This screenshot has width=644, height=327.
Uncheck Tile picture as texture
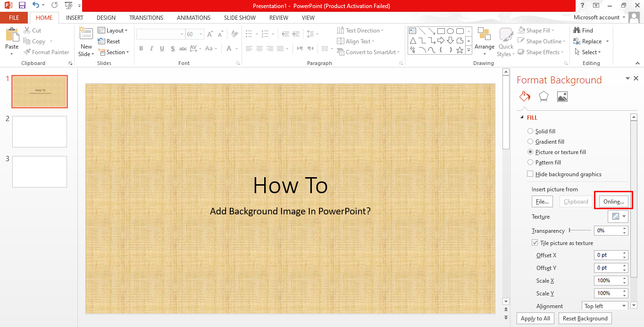(x=535, y=243)
